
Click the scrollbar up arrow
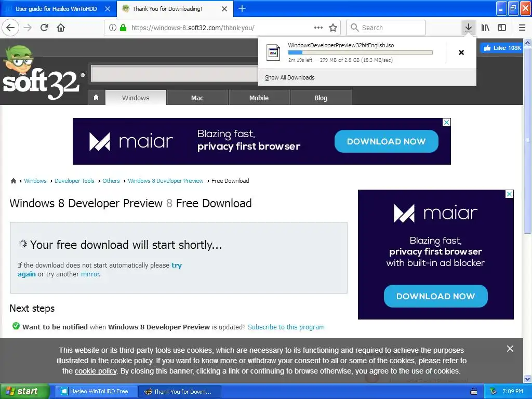click(x=527, y=43)
